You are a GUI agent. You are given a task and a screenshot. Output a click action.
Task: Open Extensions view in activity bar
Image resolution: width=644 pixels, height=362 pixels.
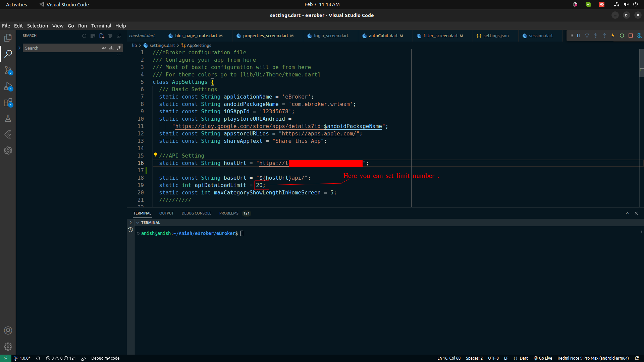click(8, 103)
